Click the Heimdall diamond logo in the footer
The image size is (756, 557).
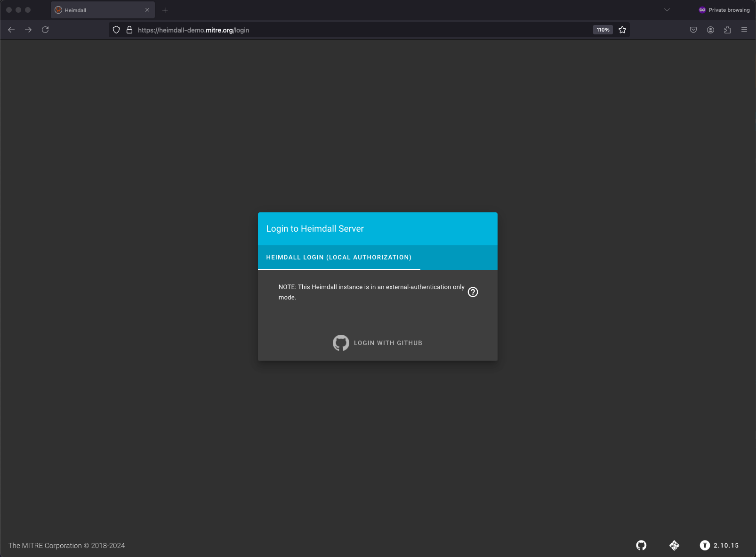[673, 545]
